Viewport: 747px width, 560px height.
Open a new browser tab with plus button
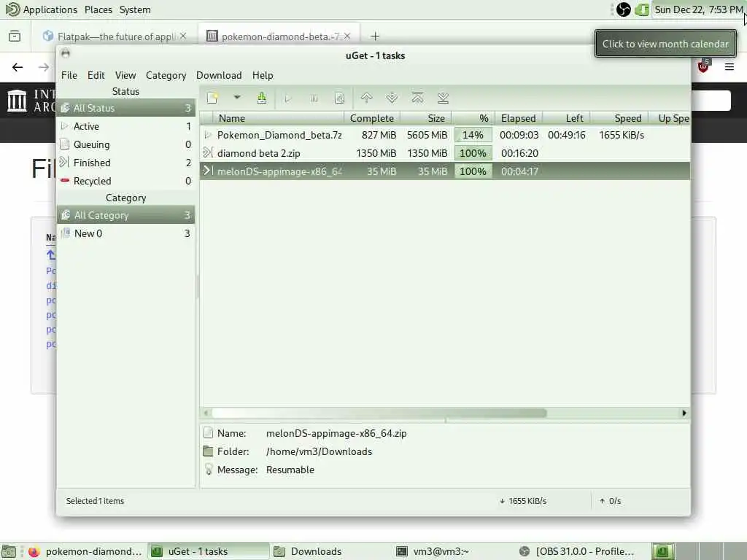click(375, 36)
